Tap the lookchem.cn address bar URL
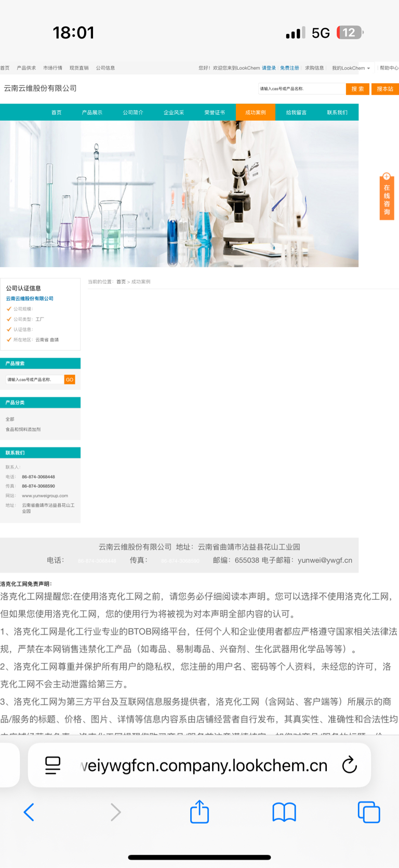The image size is (399, 868). [x=204, y=765]
